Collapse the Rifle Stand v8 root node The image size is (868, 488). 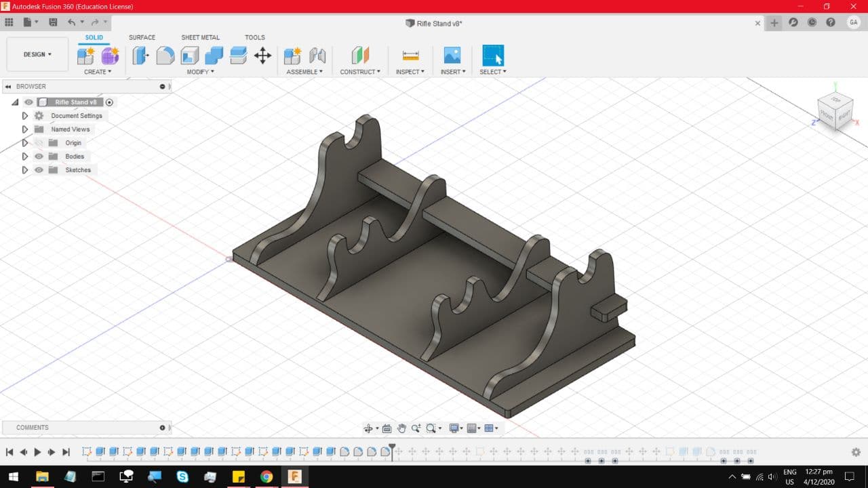click(x=15, y=102)
